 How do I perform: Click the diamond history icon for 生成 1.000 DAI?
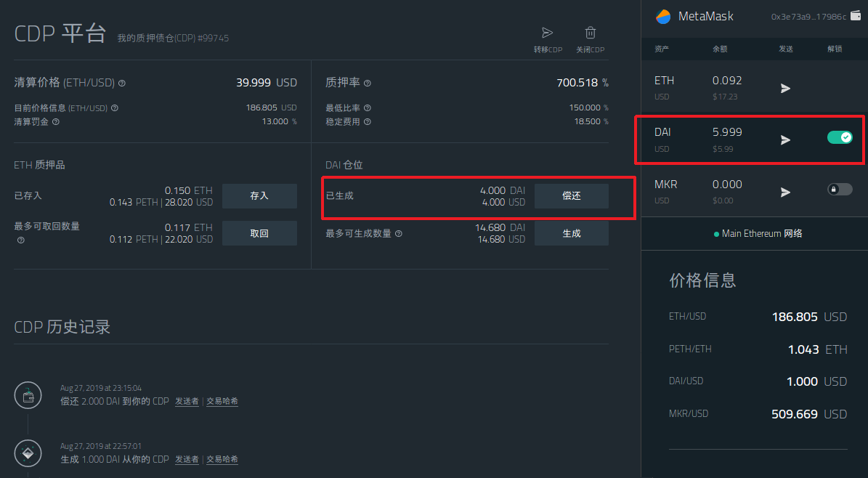(28, 453)
